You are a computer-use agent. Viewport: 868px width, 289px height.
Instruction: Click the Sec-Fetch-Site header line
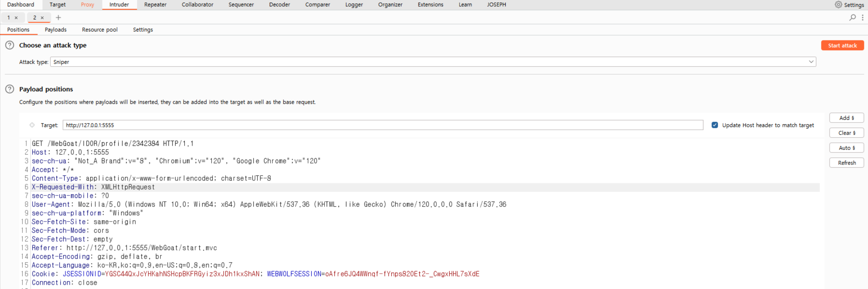point(84,222)
